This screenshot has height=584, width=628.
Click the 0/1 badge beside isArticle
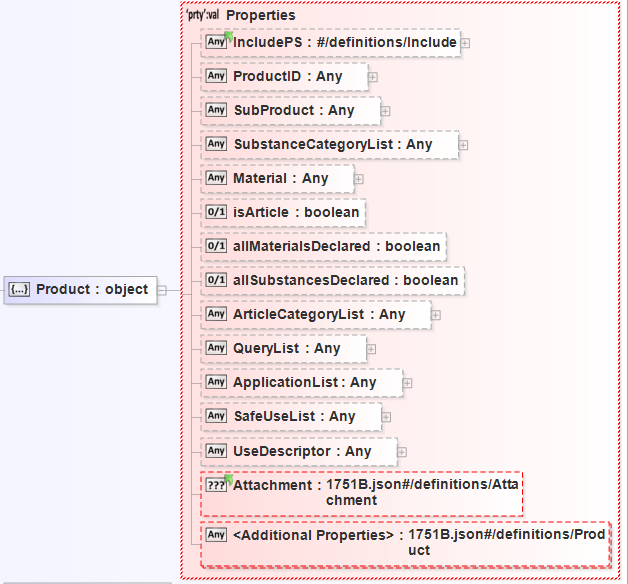point(216,212)
